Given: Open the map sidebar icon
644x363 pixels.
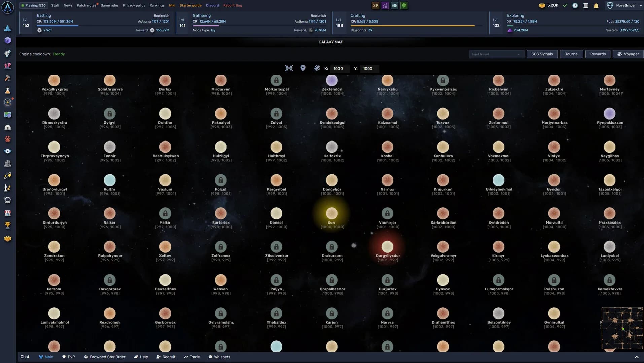Looking at the screenshot, I should (7, 115).
